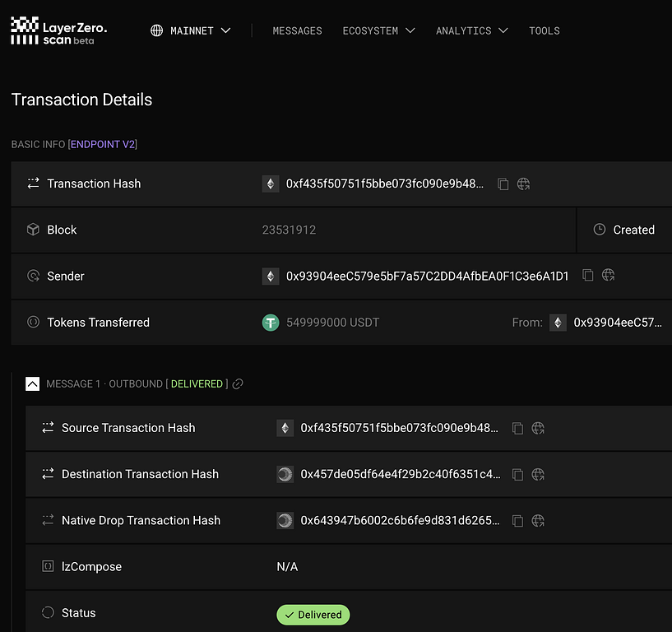Collapse the Message 1 Outbound section
The height and width of the screenshot is (632, 672).
33,383
